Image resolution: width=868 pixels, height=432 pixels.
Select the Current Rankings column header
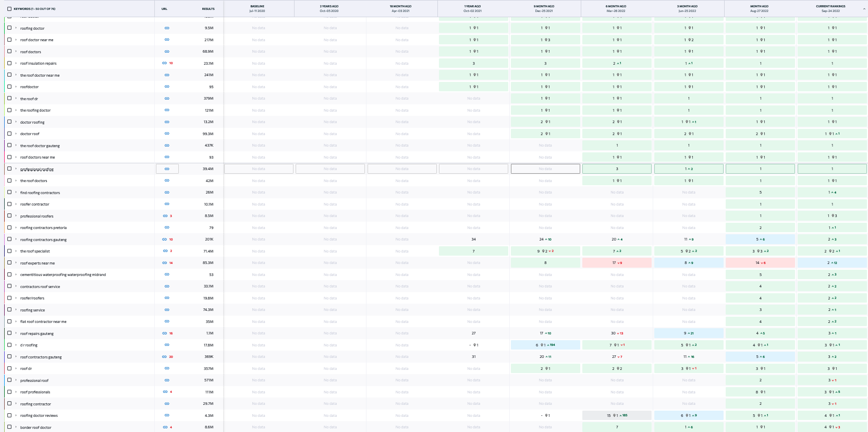click(830, 8)
